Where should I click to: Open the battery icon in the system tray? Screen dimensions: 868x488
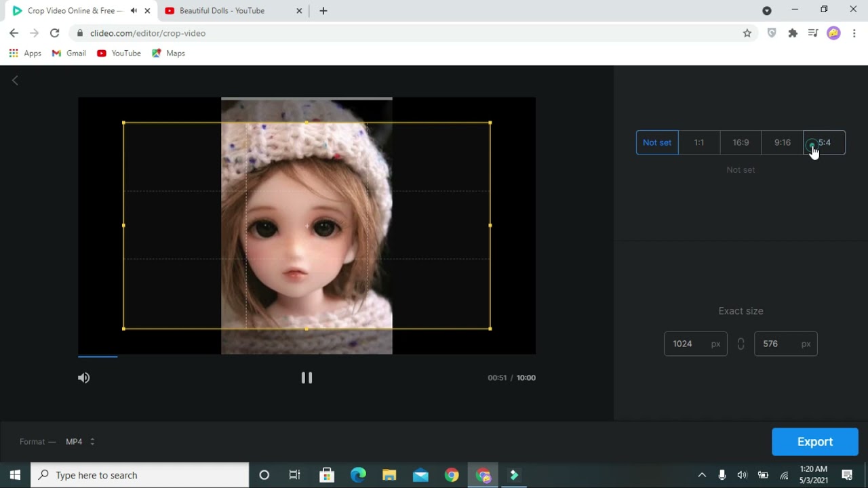click(x=763, y=475)
